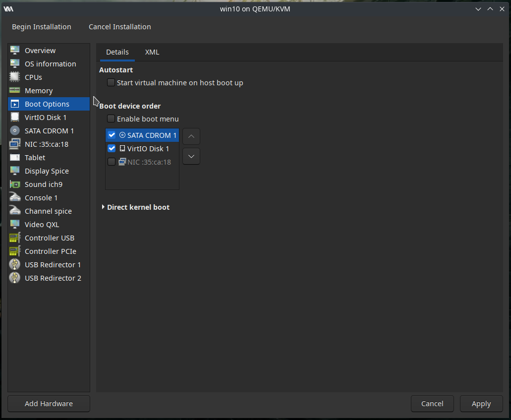Click the Memory icon in the hardware list

coord(15,91)
